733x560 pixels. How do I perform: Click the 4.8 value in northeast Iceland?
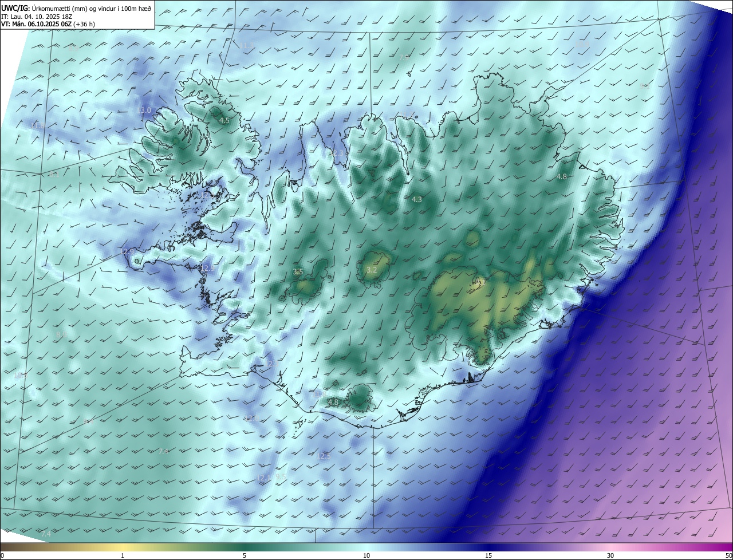[562, 177]
